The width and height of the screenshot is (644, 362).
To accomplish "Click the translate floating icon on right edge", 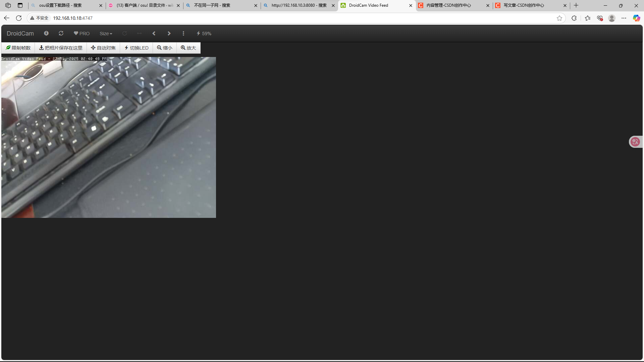I will 635,142.
